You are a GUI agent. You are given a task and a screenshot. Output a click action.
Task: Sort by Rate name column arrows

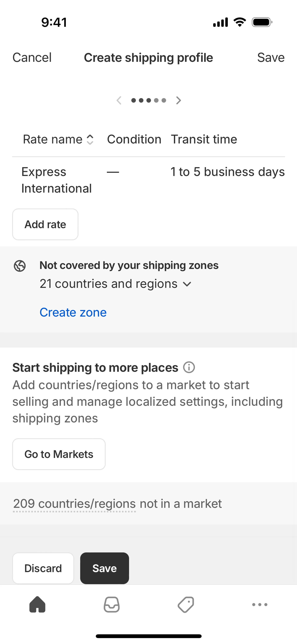click(90, 140)
